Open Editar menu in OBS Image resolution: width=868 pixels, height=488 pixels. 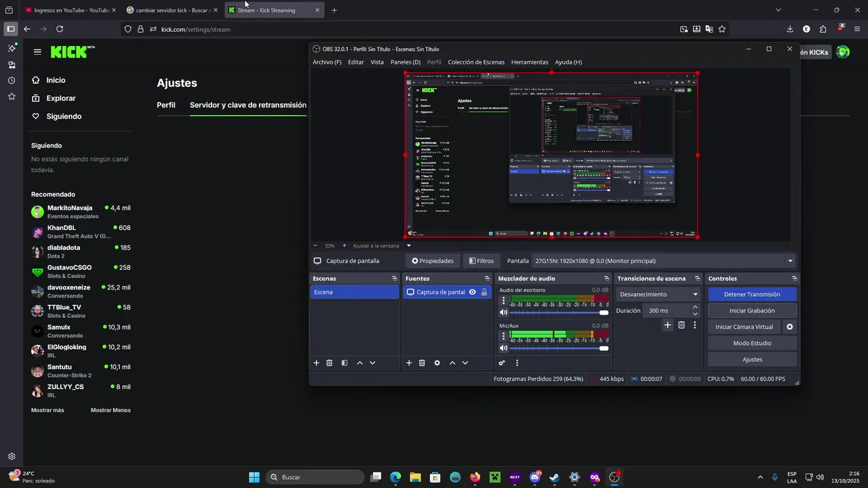coord(356,62)
